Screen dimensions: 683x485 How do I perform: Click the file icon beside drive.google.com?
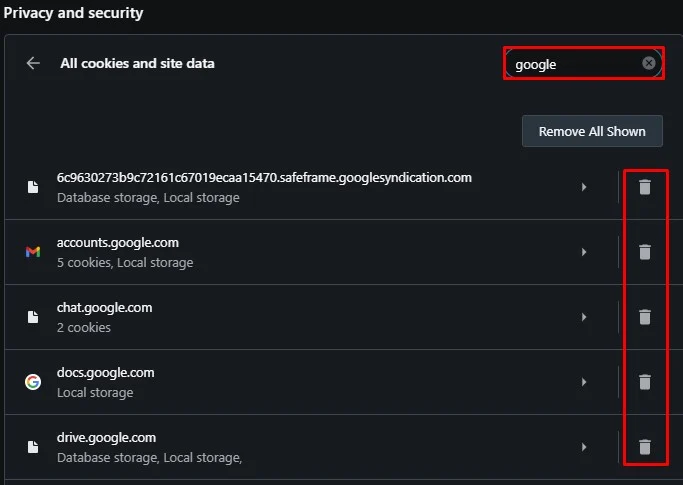click(33, 447)
